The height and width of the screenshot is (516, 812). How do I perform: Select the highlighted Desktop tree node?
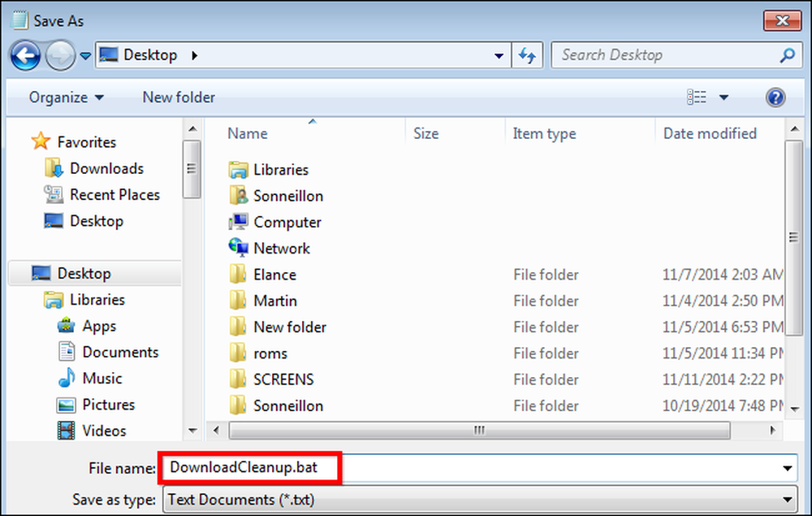(x=95, y=273)
